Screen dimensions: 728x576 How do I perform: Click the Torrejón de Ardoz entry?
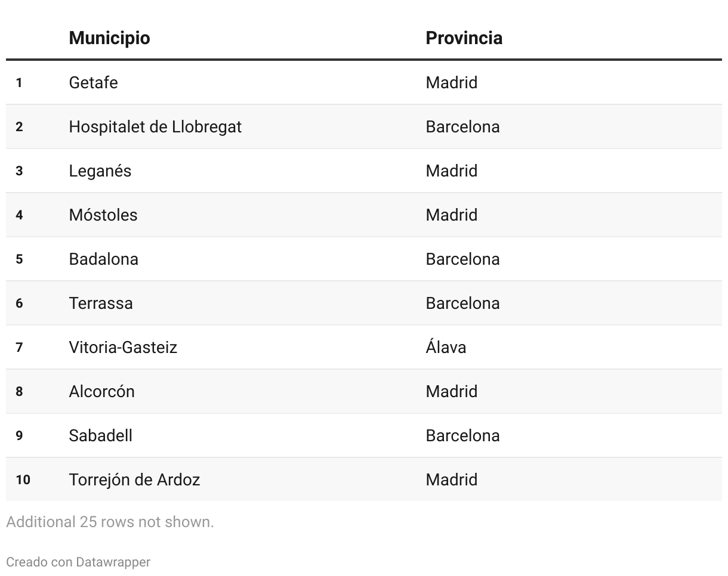click(134, 479)
